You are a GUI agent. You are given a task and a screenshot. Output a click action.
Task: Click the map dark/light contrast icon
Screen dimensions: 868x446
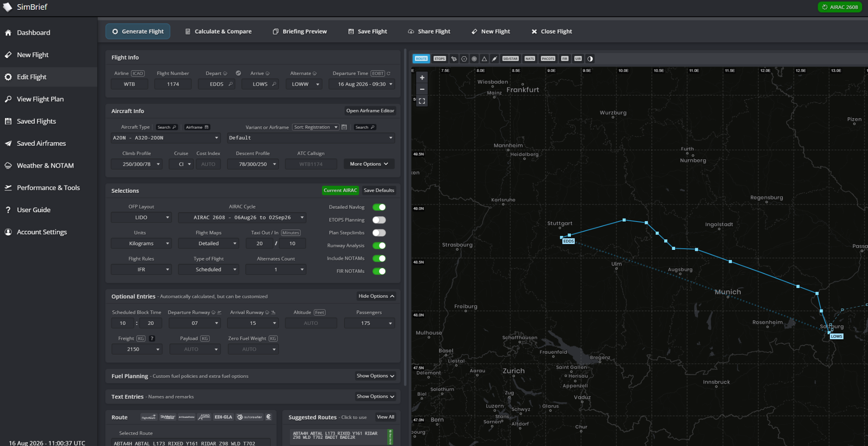(x=590, y=59)
